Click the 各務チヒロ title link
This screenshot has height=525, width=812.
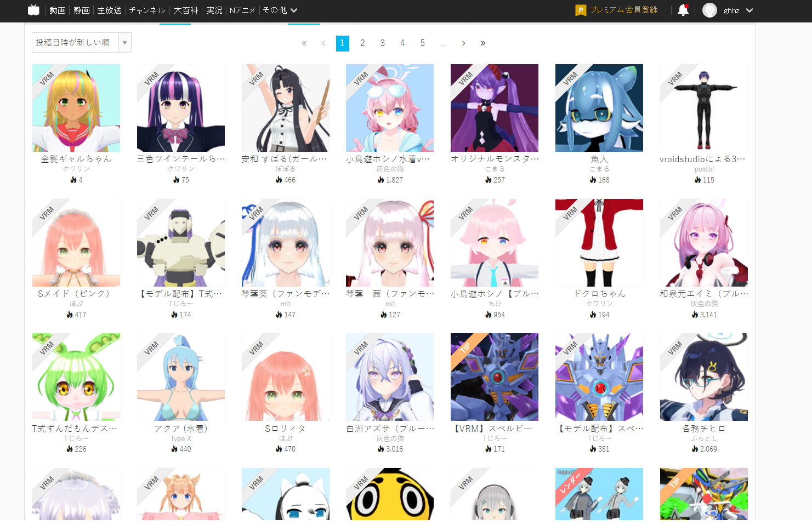tap(704, 429)
